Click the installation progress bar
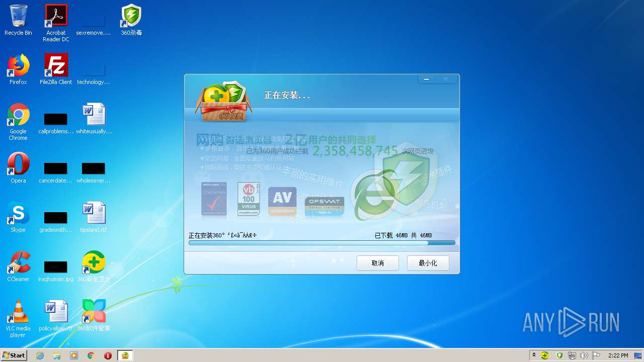 click(x=322, y=243)
